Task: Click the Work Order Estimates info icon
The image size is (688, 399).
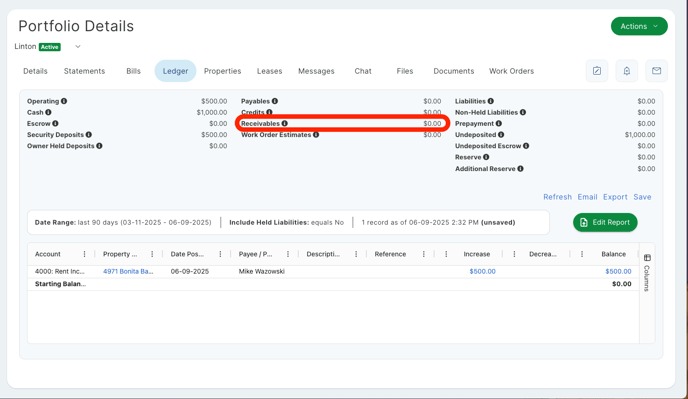Action: point(316,135)
